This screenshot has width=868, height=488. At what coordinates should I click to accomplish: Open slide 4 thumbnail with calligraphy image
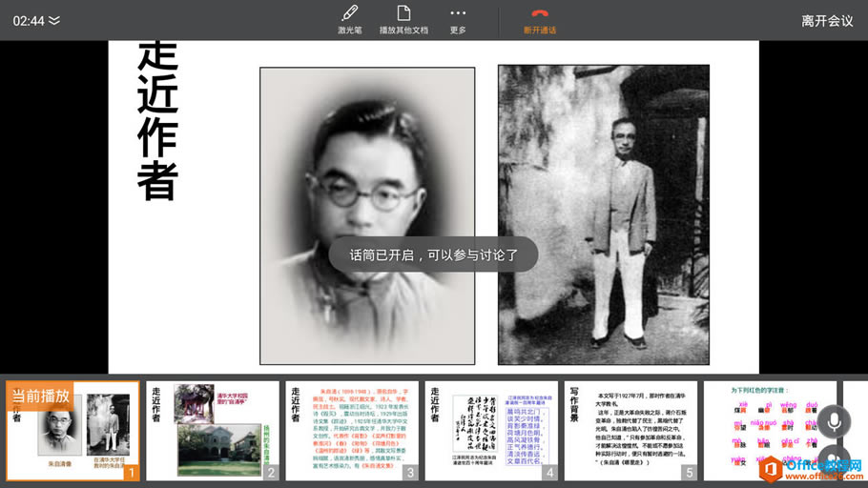490,432
